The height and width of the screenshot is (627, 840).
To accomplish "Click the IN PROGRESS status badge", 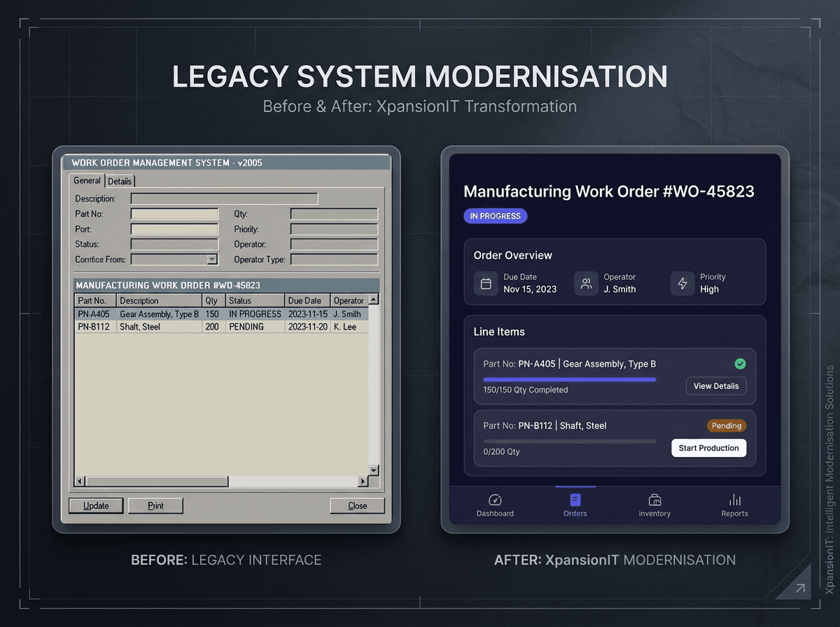I will coord(496,216).
